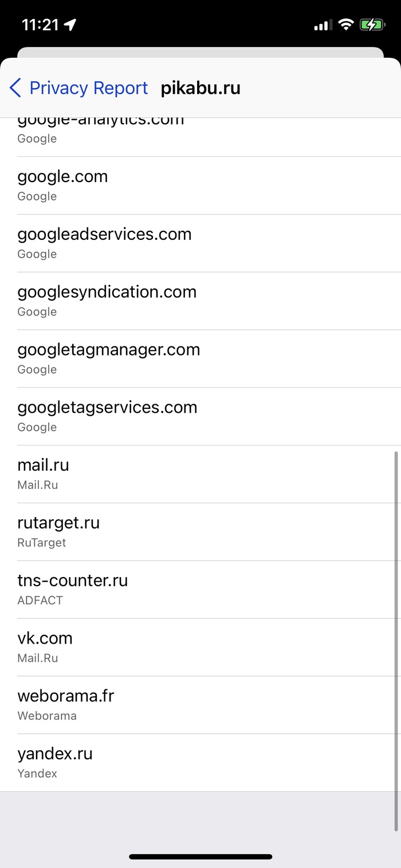Image resolution: width=401 pixels, height=868 pixels.
Task: Tap the vk.com tracker row
Action: 200,648
